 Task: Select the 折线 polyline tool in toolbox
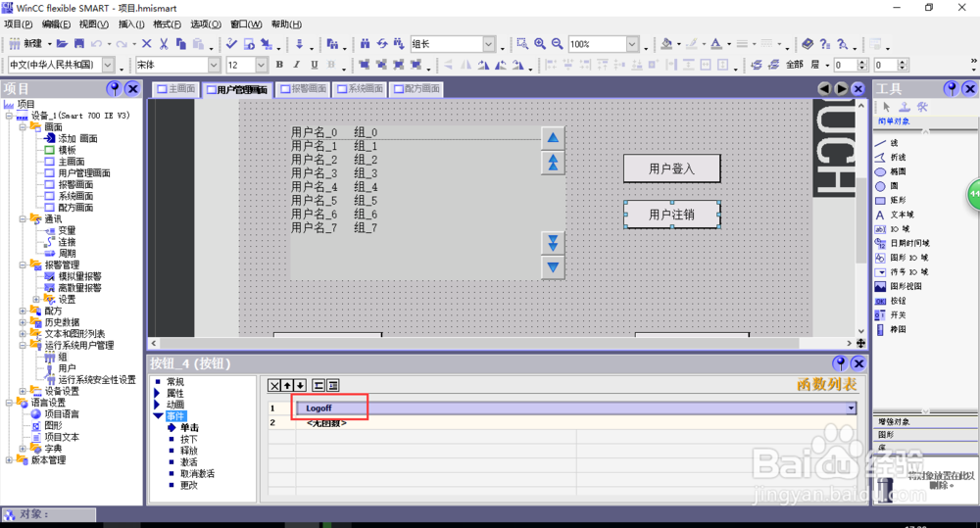(898, 157)
